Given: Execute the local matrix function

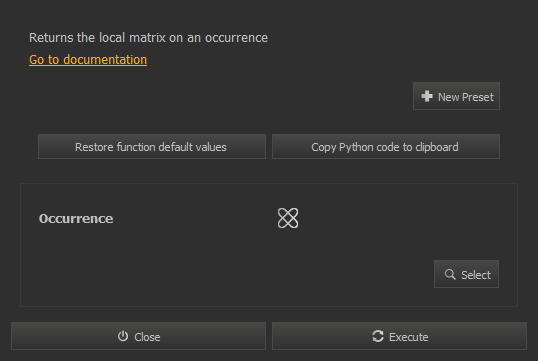Looking at the screenshot, I should coord(399,336).
